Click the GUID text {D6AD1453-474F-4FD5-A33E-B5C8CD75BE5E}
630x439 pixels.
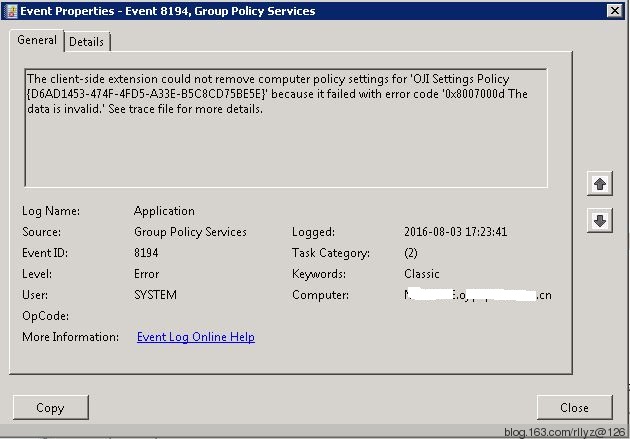coord(146,94)
